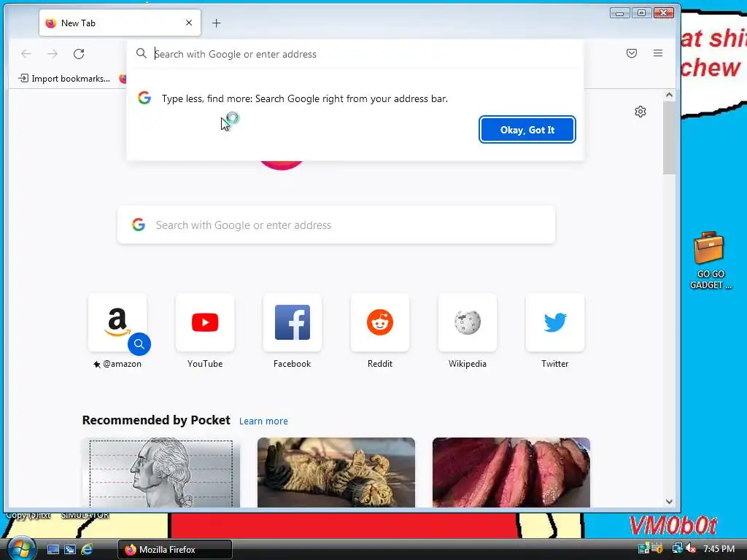
Task: Click the page scrollbar down arrow
Action: [670, 502]
